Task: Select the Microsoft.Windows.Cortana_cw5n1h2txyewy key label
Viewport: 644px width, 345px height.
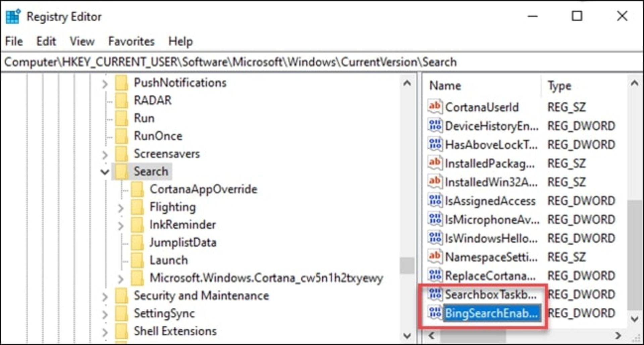Action: (x=266, y=278)
